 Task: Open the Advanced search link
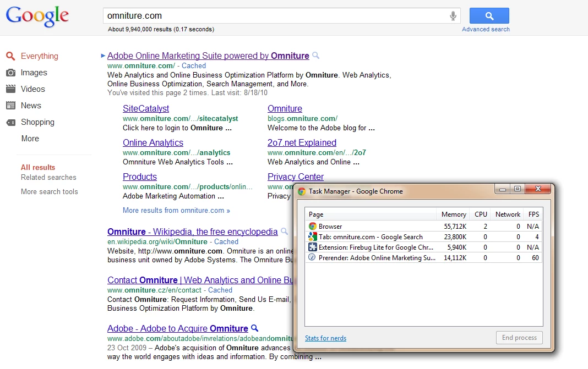486,29
